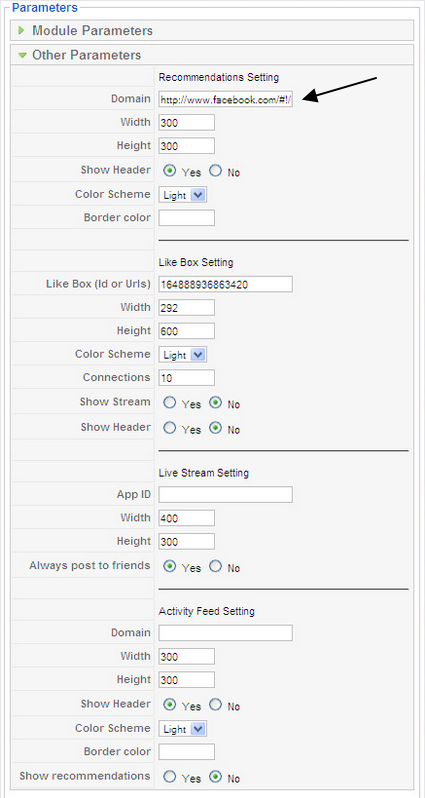425x798 pixels.
Task: Click the Activity Feed Domain field
Action: tap(225, 633)
